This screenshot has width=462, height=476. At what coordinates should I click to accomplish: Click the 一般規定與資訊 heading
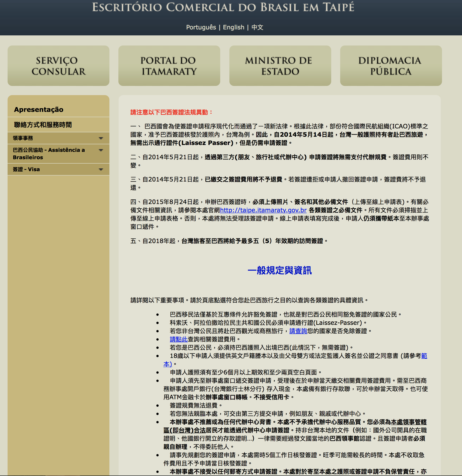click(x=279, y=270)
